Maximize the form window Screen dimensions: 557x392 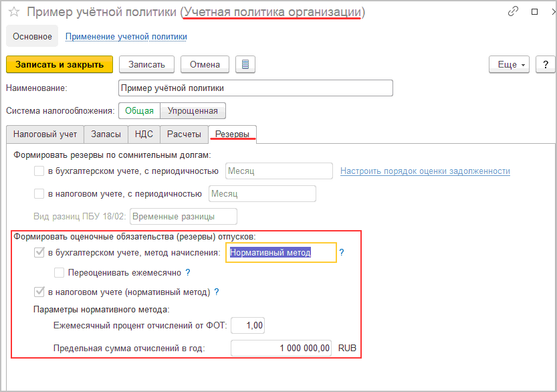click(x=534, y=12)
